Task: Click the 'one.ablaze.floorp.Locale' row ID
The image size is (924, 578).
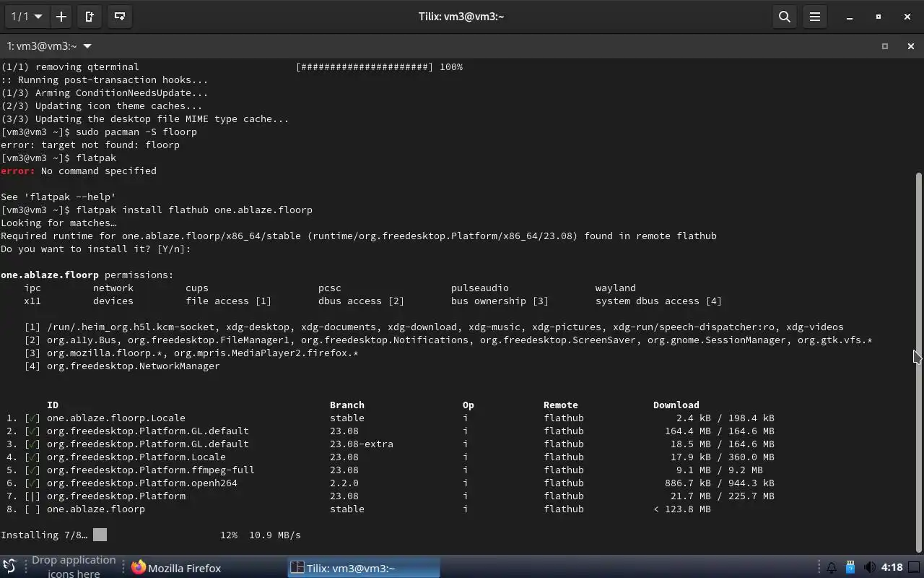Action: [x=116, y=418]
